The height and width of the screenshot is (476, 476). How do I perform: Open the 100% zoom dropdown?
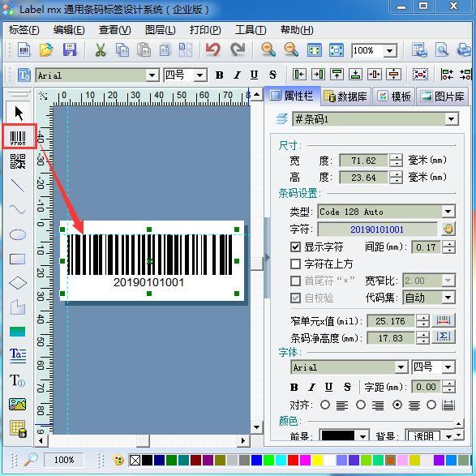(x=389, y=50)
